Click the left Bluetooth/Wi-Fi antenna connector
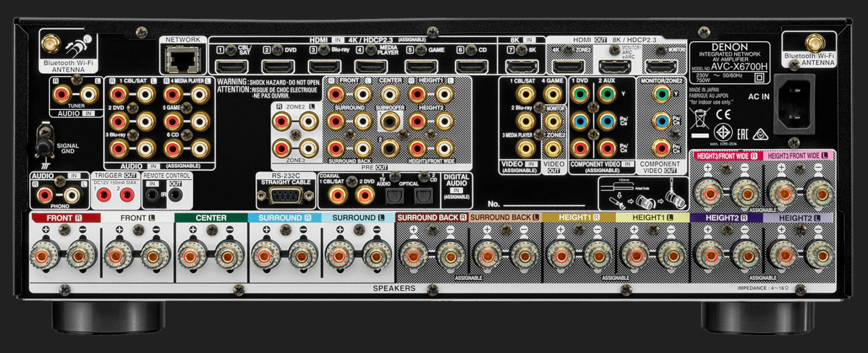 (51, 44)
